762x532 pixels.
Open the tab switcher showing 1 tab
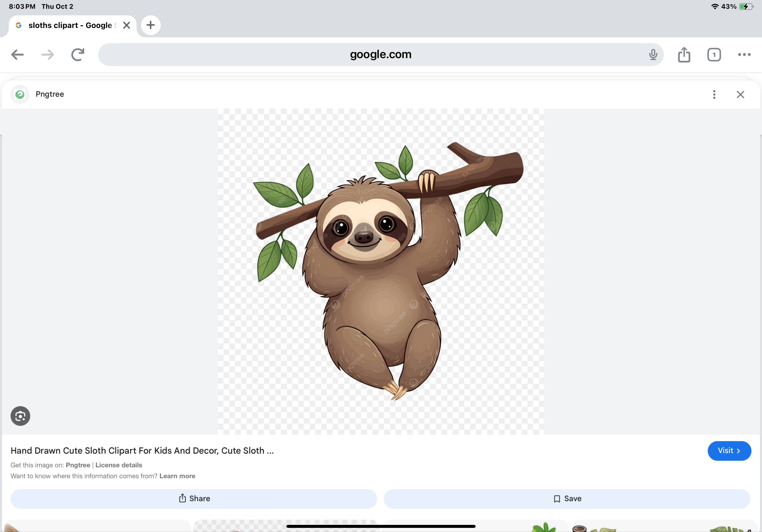click(x=714, y=54)
